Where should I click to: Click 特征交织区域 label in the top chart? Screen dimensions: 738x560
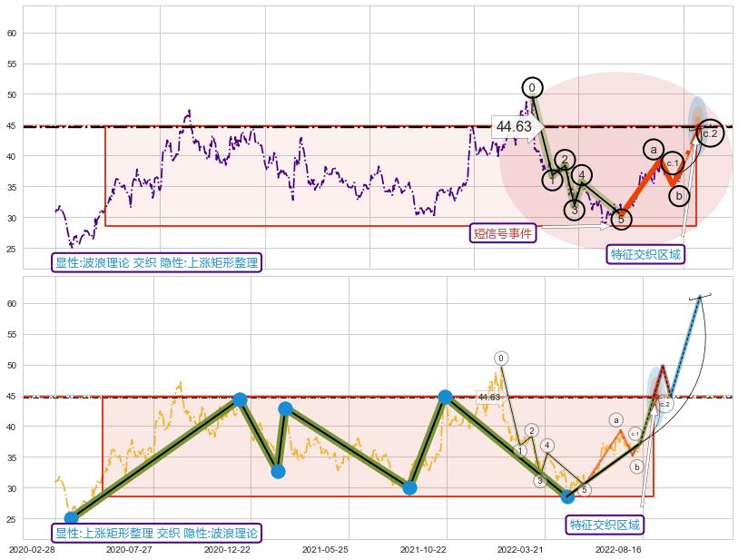tap(645, 254)
